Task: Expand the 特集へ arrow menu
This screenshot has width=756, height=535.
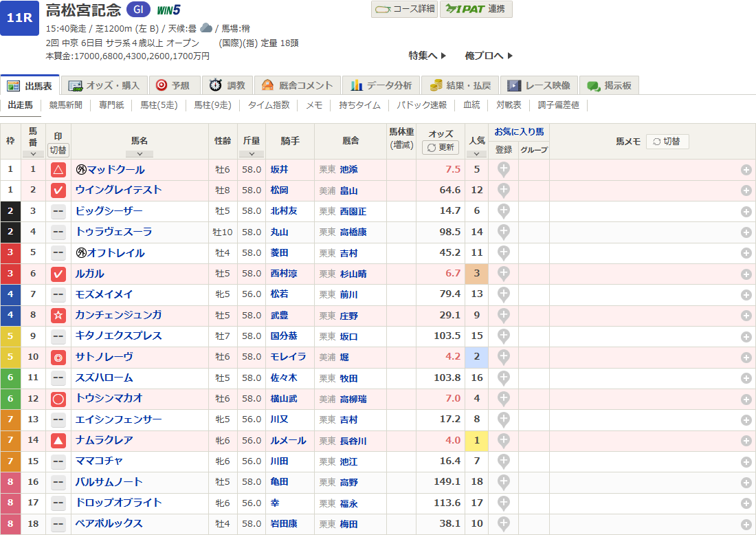Action: pos(427,56)
